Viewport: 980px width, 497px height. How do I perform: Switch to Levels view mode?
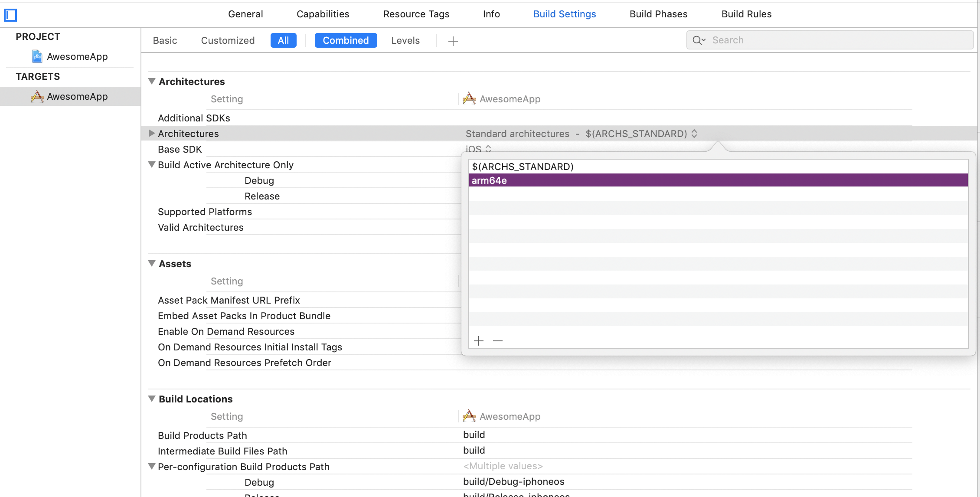(x=405, y=40)
